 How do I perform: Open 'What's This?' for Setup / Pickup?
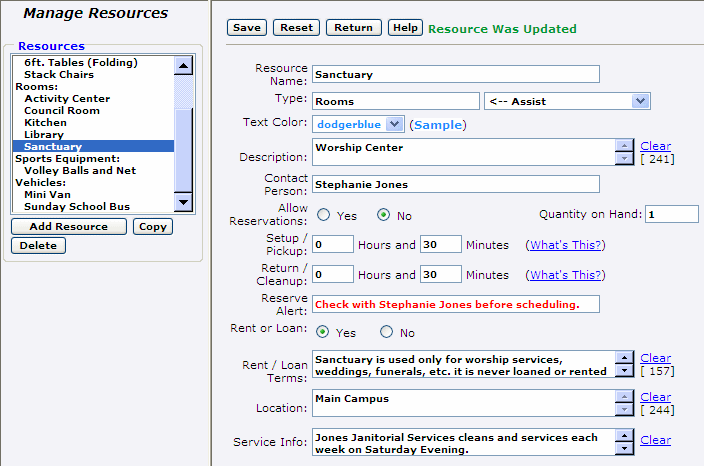click(x=566, y=245)
